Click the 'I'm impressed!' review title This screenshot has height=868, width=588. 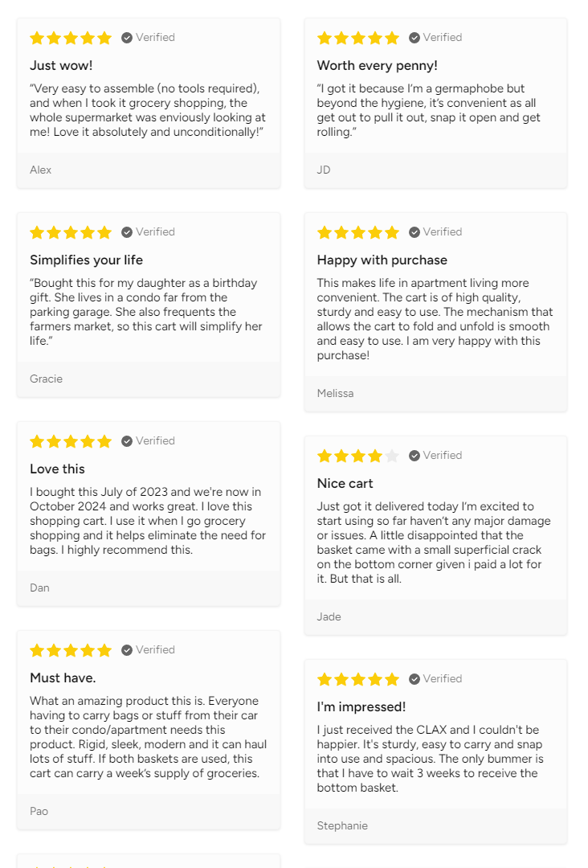tap(361, 707)
